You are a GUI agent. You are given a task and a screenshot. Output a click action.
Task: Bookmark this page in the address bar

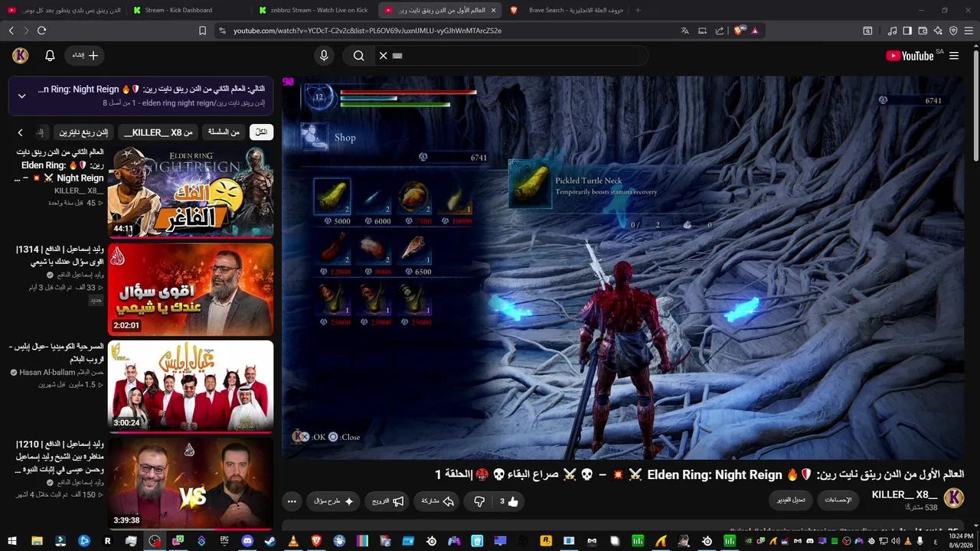pyautogui.click(x=202, y=31)
